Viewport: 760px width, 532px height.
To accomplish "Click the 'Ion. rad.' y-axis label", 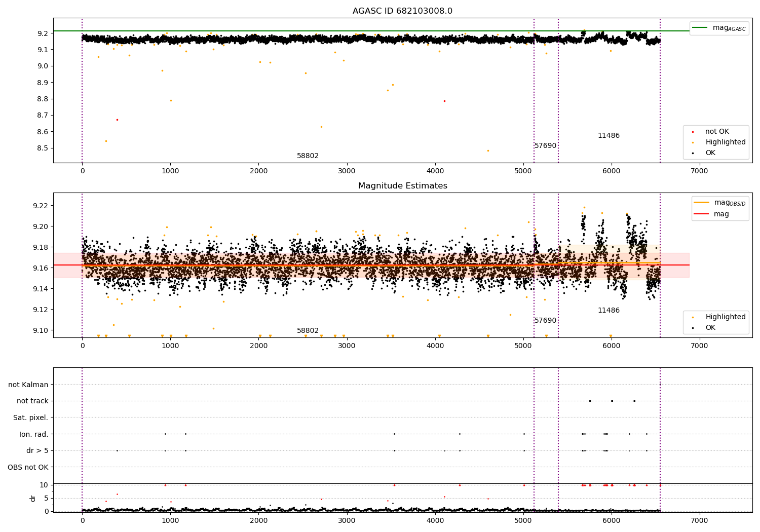I will (34, 434).
